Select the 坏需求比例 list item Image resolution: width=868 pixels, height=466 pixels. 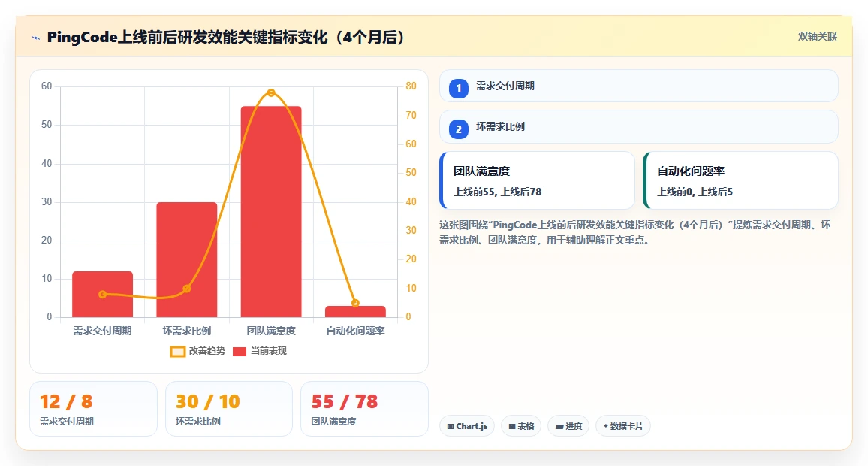tap(639, 127)
